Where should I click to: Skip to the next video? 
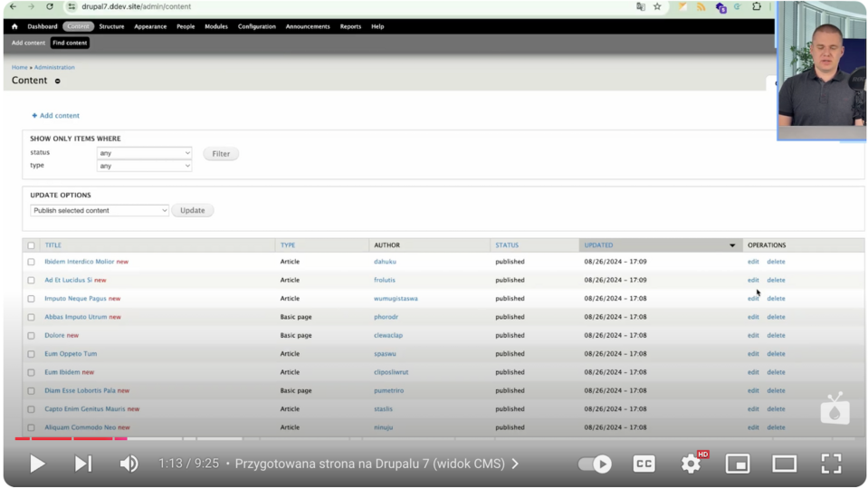pyautogui.click(x=83, y=464)
